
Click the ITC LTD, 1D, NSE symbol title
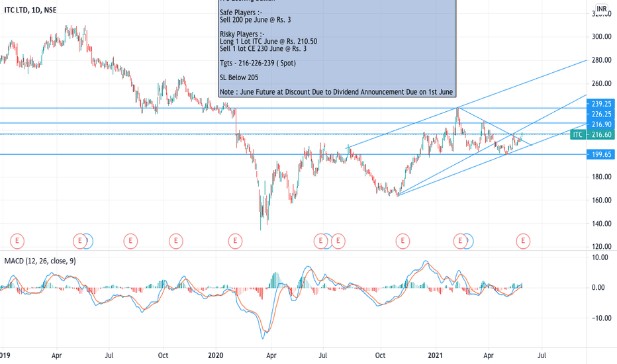pos(30,10)
